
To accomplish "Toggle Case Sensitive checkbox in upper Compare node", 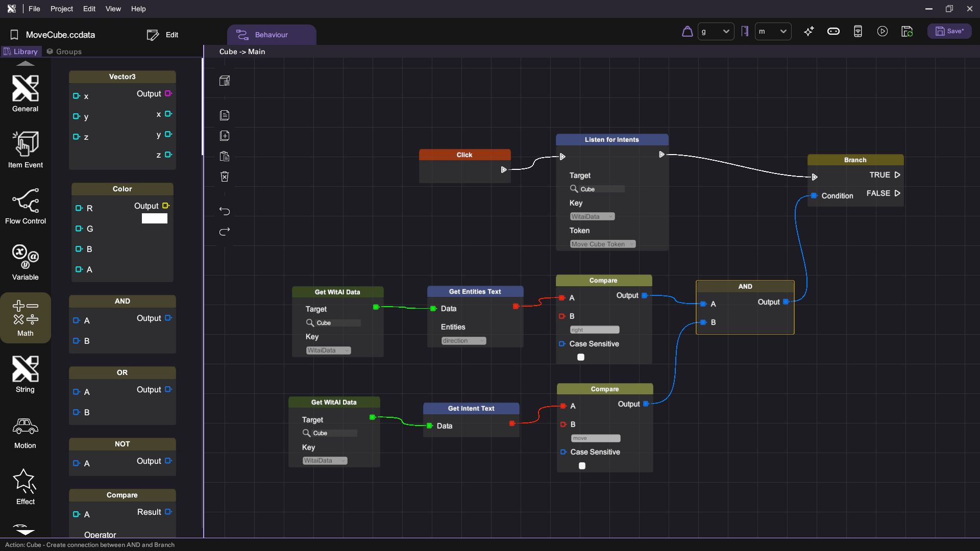I will 581,357.
